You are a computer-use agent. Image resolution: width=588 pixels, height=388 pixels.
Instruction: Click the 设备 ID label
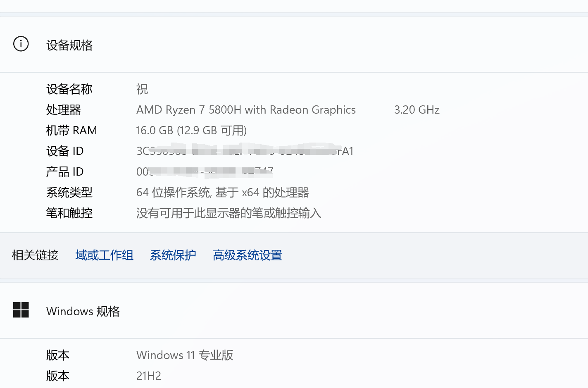coord(65,151)
